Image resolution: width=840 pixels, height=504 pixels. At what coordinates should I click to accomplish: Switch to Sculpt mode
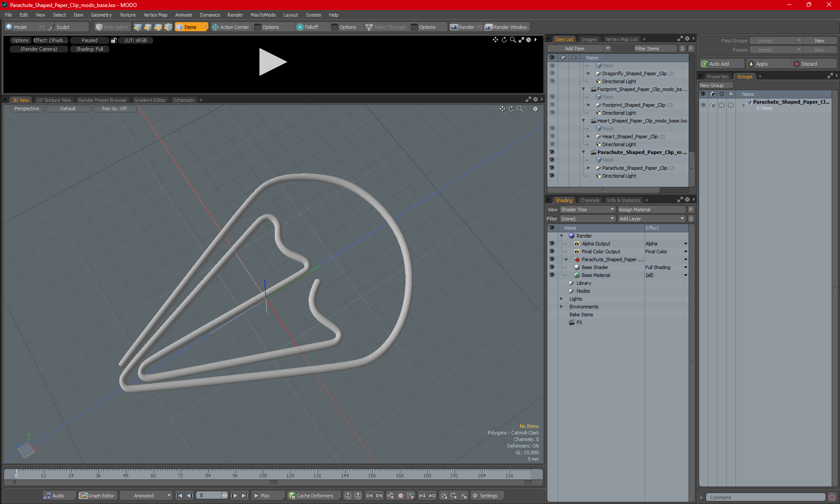click(67, 27)
